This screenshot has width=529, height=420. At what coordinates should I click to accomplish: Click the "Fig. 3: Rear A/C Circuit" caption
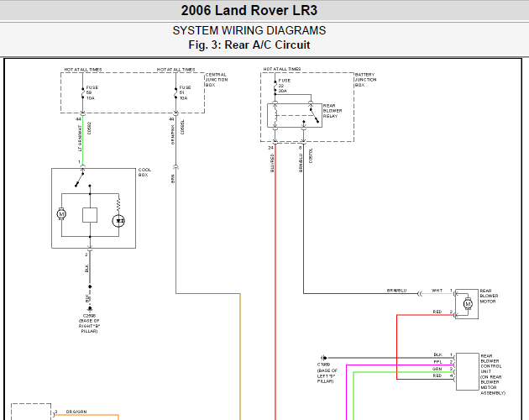(249, 45)
